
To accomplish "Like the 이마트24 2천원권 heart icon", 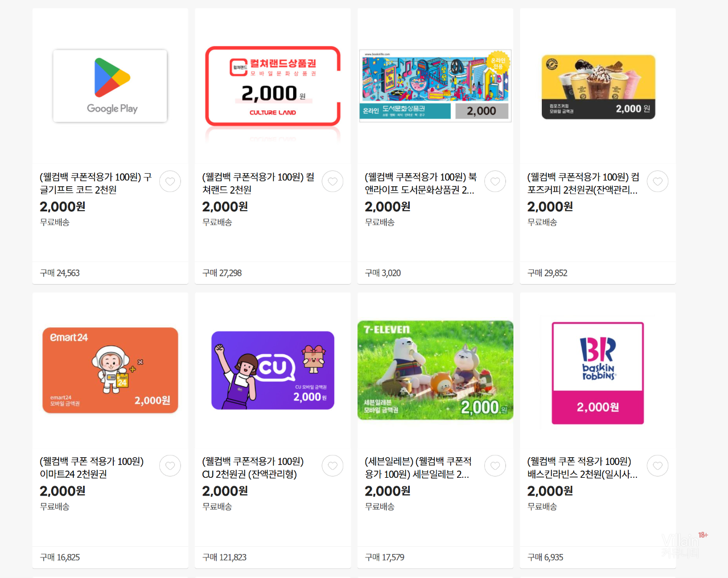I will [170, 466].
